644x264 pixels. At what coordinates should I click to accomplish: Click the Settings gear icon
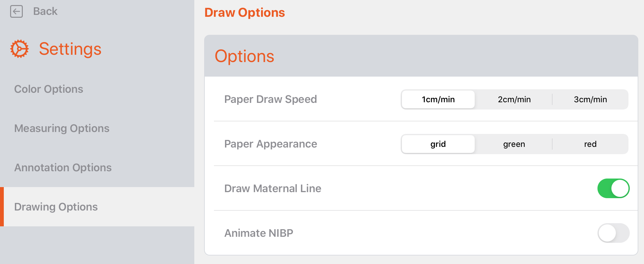[19, 49]
